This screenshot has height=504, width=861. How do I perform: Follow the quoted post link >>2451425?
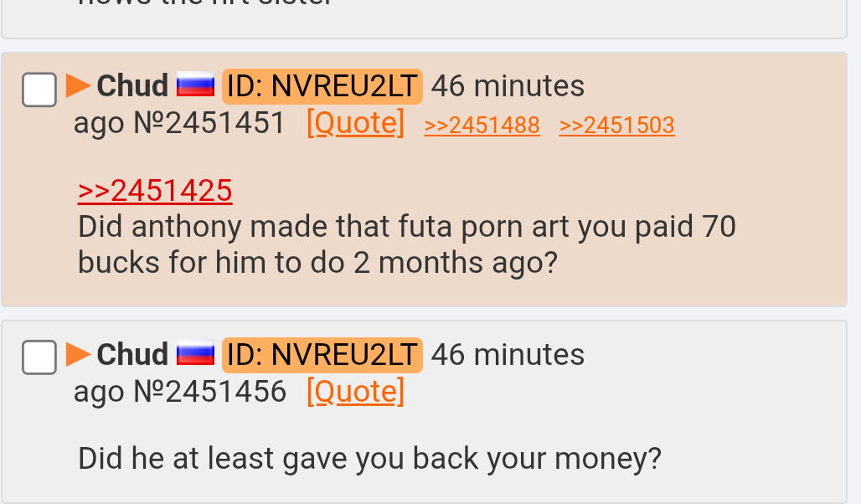(x=155, y=191)
